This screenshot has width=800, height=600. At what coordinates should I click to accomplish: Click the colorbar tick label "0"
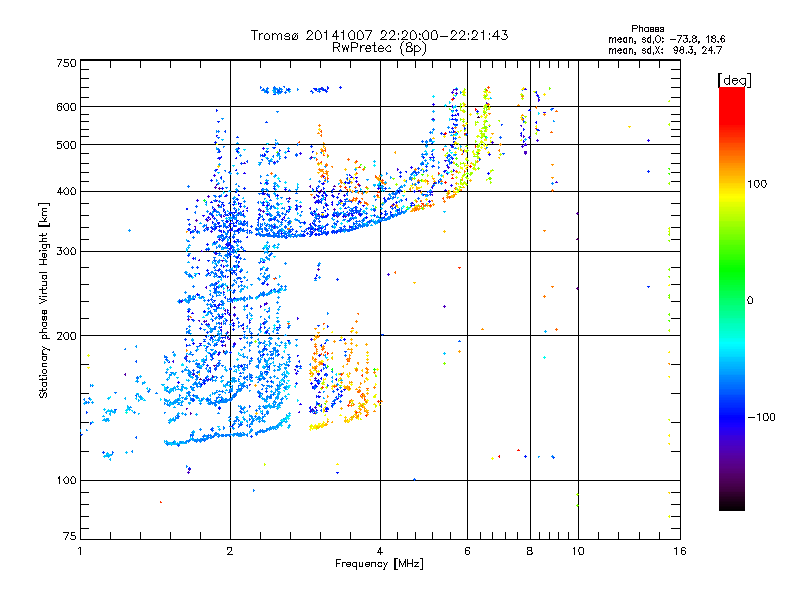[750, 301]
